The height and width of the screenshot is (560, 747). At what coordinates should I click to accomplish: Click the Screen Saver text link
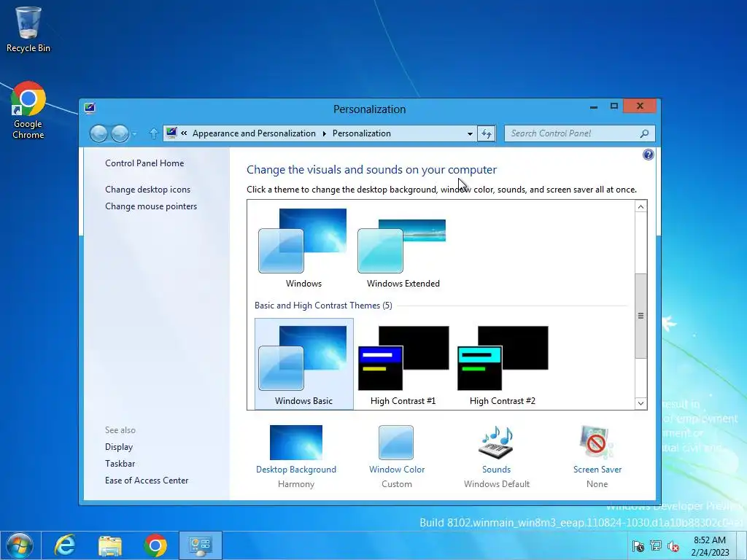tap(597, 469)
